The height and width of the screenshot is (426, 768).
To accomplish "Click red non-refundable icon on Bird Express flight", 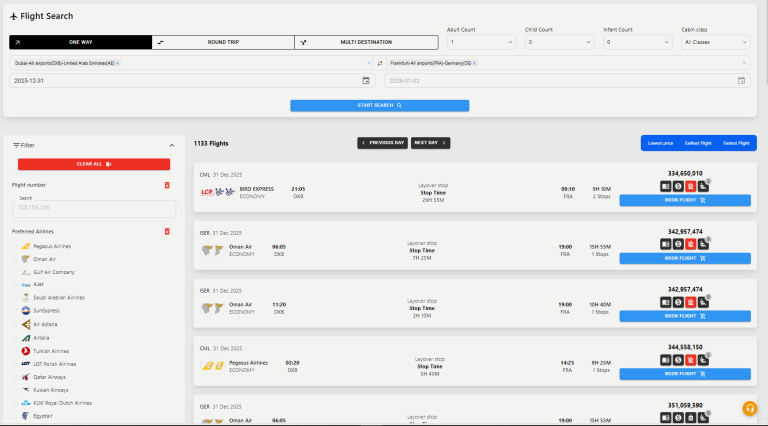I will (690, 186).
